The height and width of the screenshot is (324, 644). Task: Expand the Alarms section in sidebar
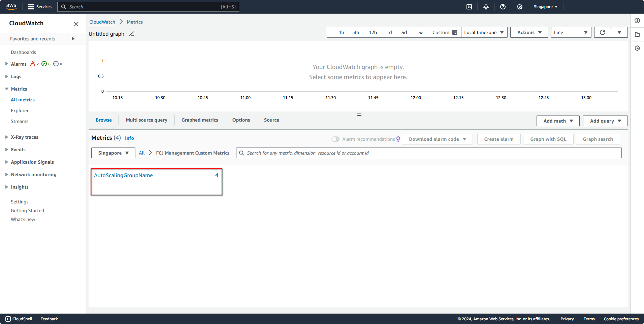tap(6, 64)
